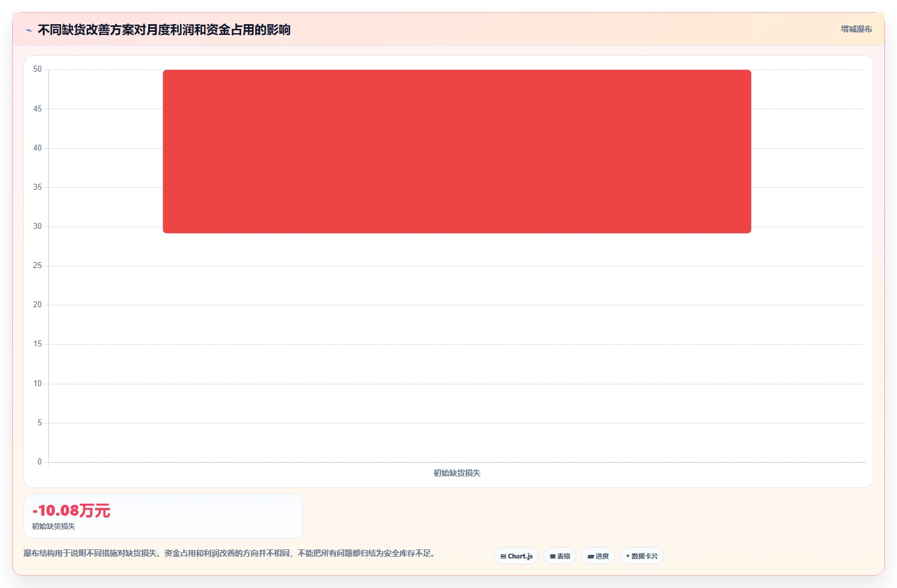Click the y-axis value 25
This screenshot has height=588, width=897.
pos(37,266)
